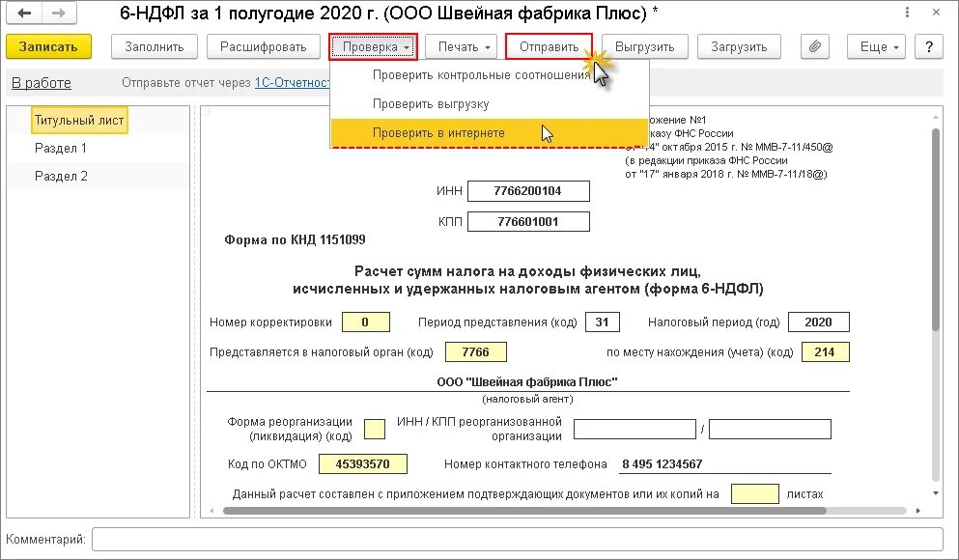Screen dimensions: 959x560
Task: Click the Налоговый период year field 2020
Action: [x=818, y=322]
